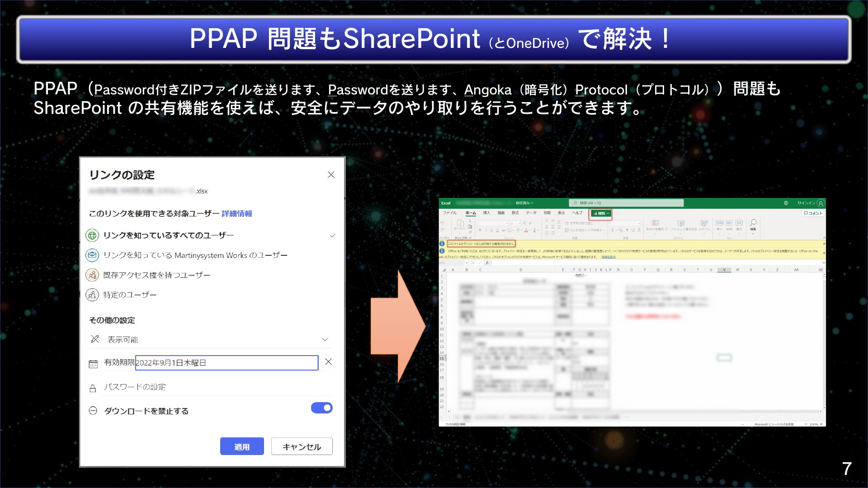Image resolution: width=868 pixels, height=488 pixels.
Task: Click the block-download circle icon
Action: pyautogui.click(x=93, y=411)
